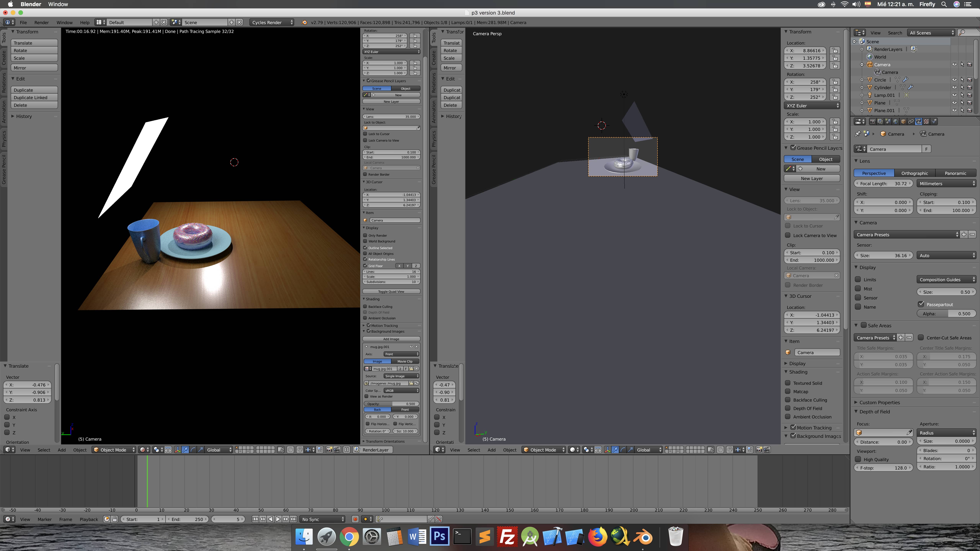Switch to the Panoramic lens type

click(x=955, y=173)
